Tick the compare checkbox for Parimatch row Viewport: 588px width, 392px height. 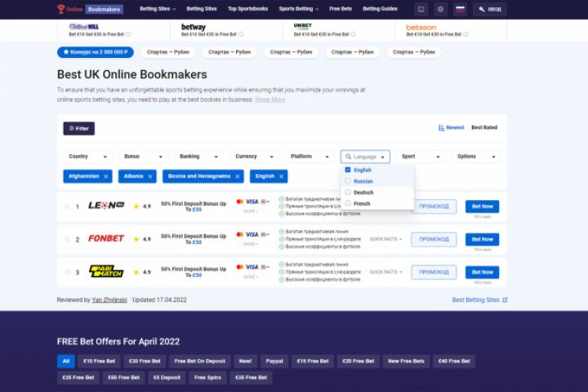[67, 272]
